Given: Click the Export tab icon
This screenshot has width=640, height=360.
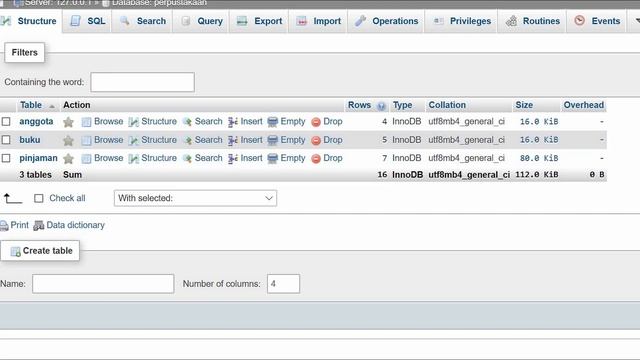Looking at the screenshot, I should 242,21.
